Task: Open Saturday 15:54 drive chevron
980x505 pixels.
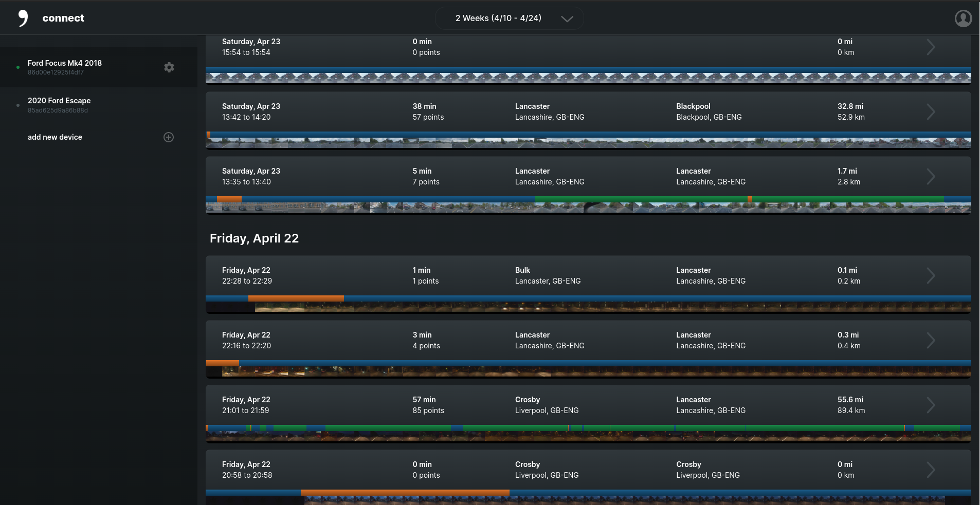Action: [931, 47]
